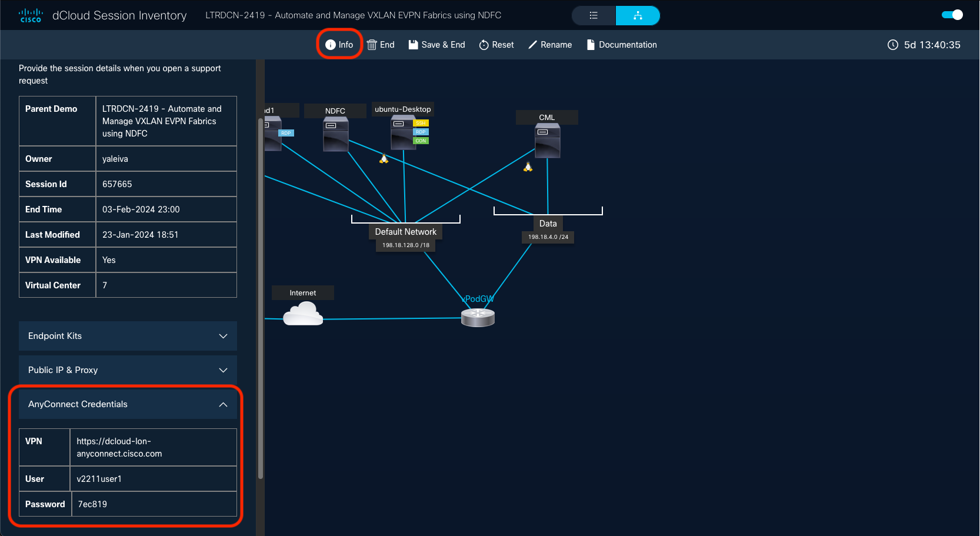Click the Data network label
This screenshot has width=980, height=536.
tap(548, 224)
